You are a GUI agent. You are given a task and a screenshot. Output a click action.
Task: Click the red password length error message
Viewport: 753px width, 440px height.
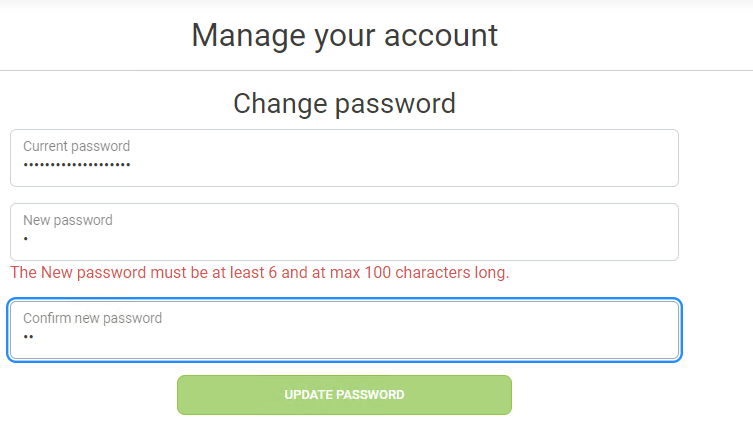click(259, 272)
